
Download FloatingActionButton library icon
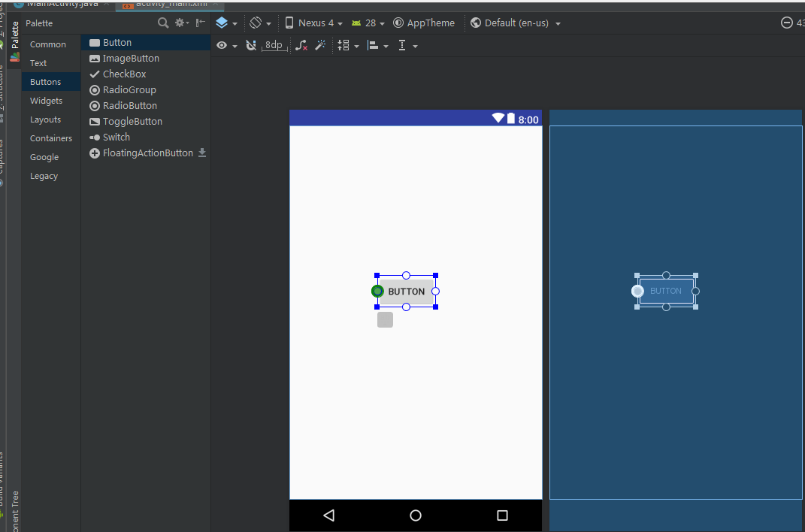point(202,153)
